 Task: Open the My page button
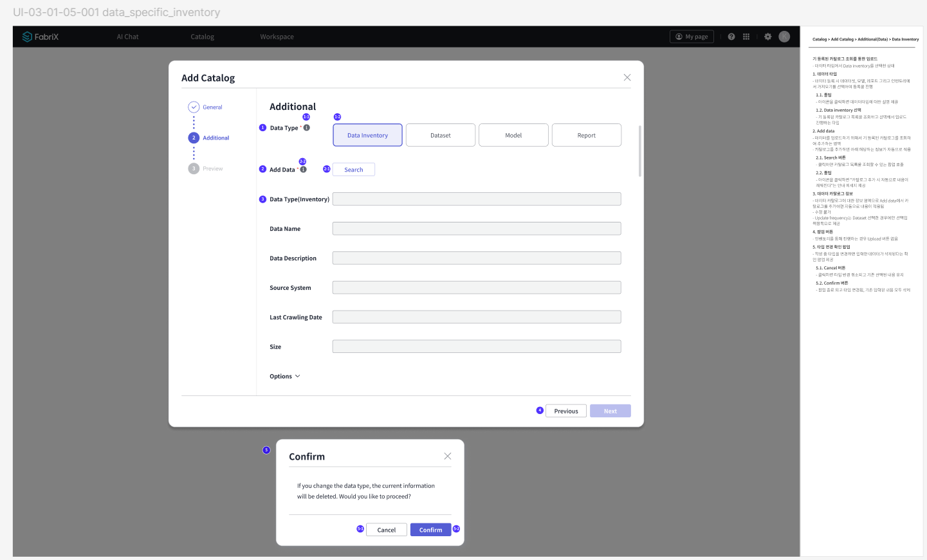[692, 37]
